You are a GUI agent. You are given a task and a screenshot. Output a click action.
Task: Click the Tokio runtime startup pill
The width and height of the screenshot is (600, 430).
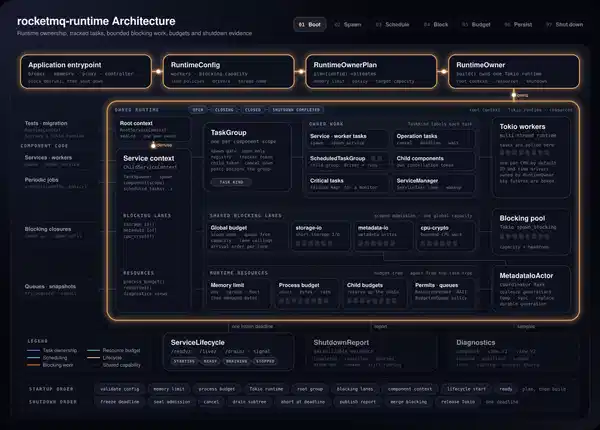click(266, 389)
